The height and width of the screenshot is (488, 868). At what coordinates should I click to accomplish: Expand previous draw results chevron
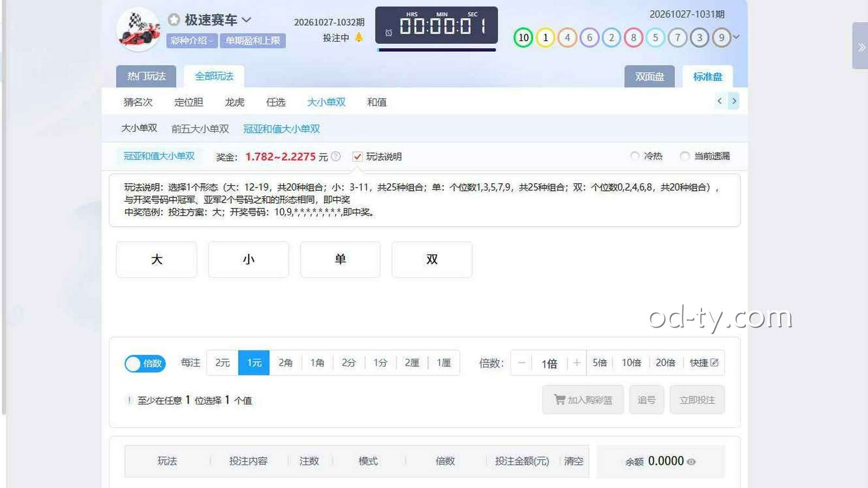(x=736, y=37)
